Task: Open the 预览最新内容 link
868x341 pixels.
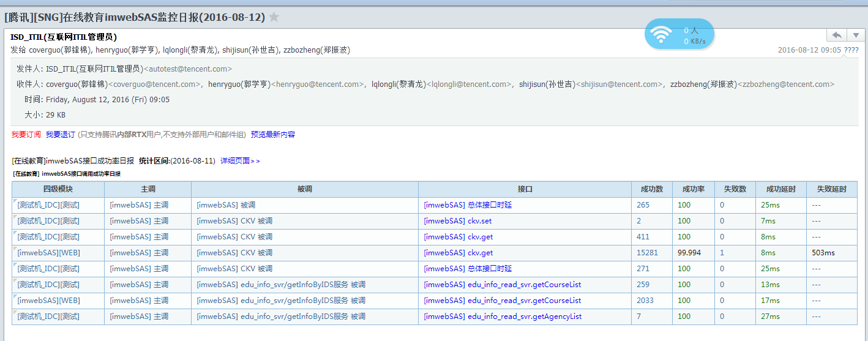Action: [273, 135]
